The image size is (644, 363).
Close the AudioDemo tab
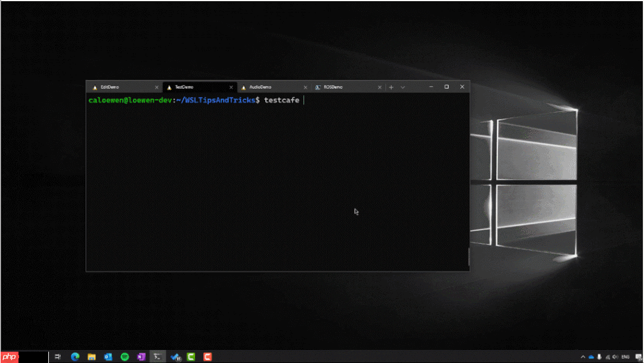306,87
